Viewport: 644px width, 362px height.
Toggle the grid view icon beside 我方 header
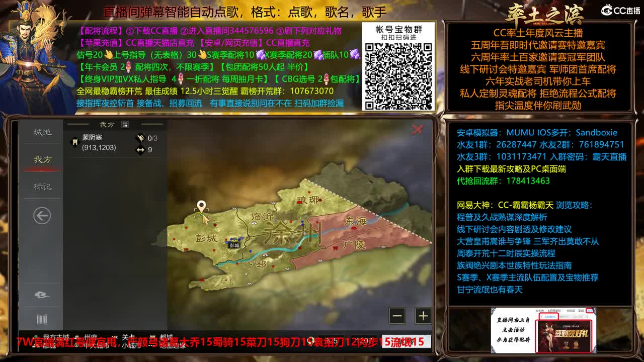pyautogui.click(x=125, y=125)
